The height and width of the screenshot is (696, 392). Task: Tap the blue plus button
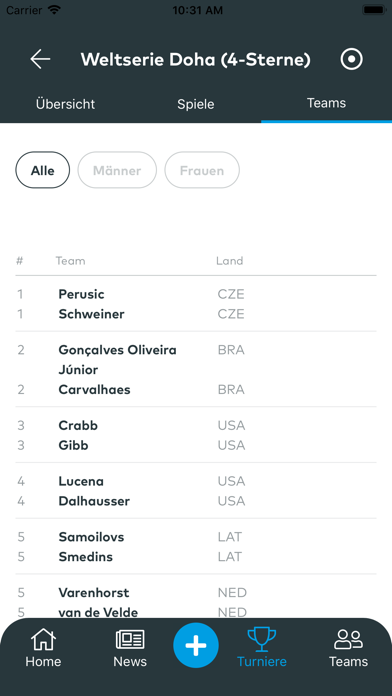pyautogui.click(x=196, y=645)
